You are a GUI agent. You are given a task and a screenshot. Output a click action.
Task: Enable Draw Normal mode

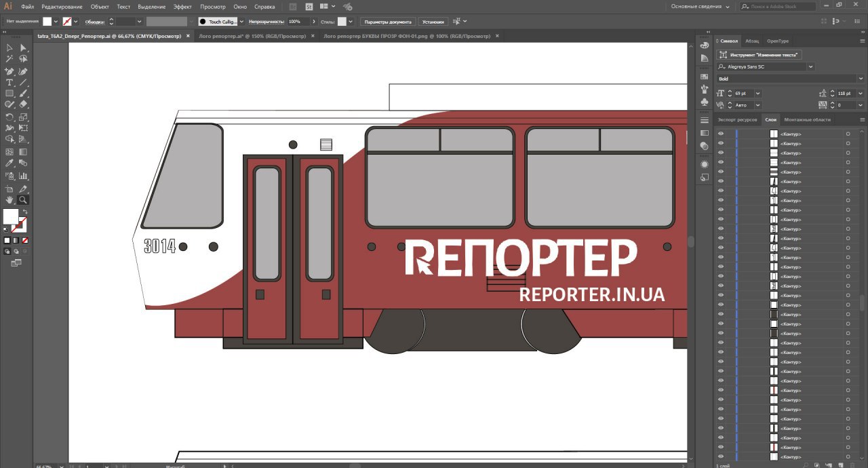click(x=7, y=251)
